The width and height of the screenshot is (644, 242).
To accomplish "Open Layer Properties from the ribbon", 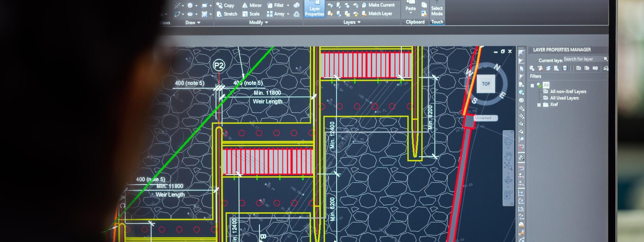I will tap(314, 9).
